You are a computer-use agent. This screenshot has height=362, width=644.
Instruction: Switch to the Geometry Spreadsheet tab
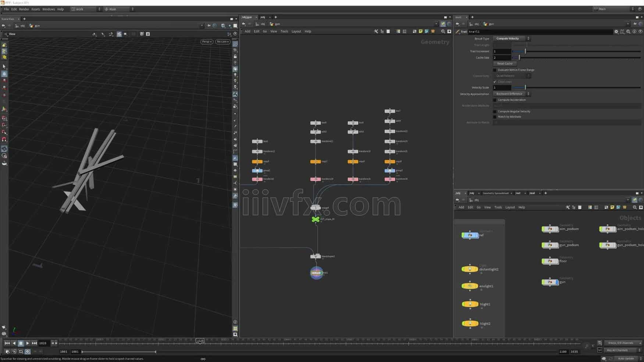pyautogui.click(x=495, y=193)
